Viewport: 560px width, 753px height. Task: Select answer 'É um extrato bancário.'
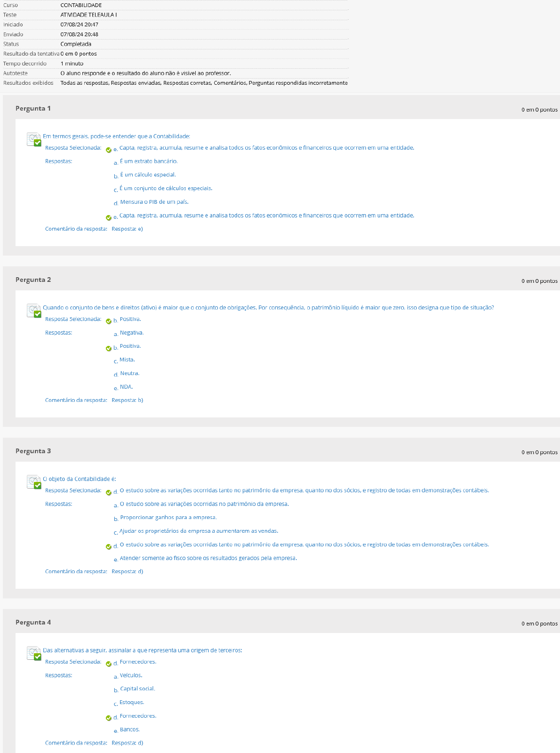[x=148, y=161]
